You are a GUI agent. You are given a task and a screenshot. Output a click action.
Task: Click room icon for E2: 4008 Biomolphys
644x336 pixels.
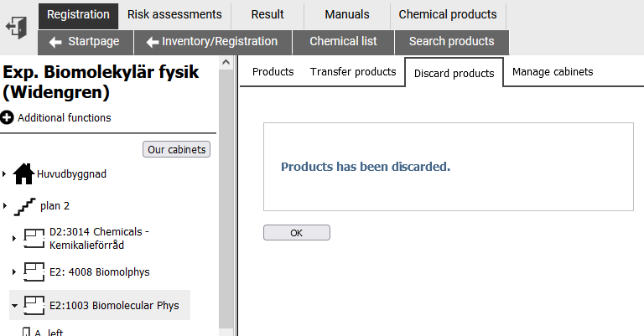(34, 272)
